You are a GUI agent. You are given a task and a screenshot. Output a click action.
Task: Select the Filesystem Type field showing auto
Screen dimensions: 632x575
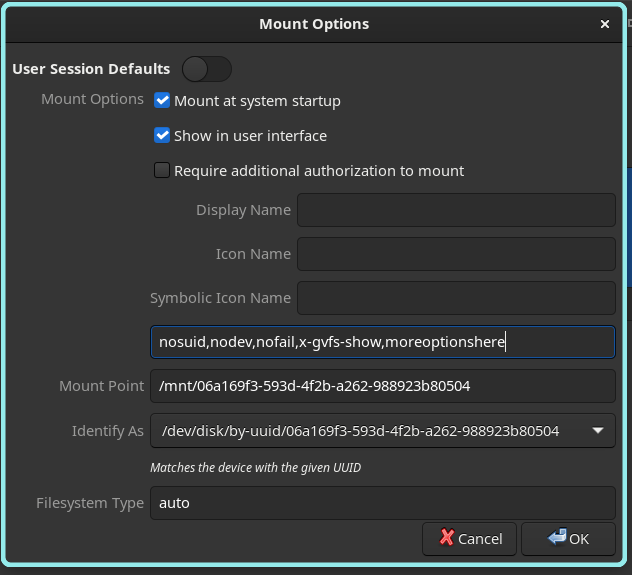383,503
